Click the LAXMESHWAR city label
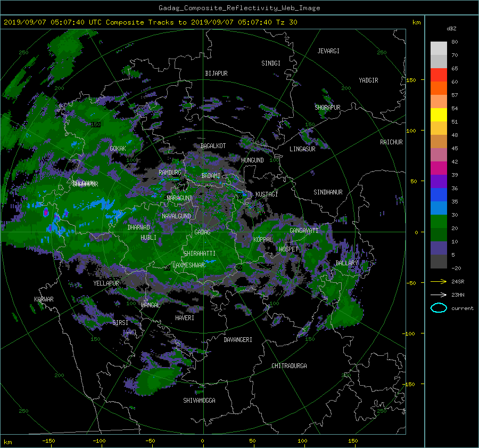Viewport: 479px width, 448px height. (x=188, y=265)
